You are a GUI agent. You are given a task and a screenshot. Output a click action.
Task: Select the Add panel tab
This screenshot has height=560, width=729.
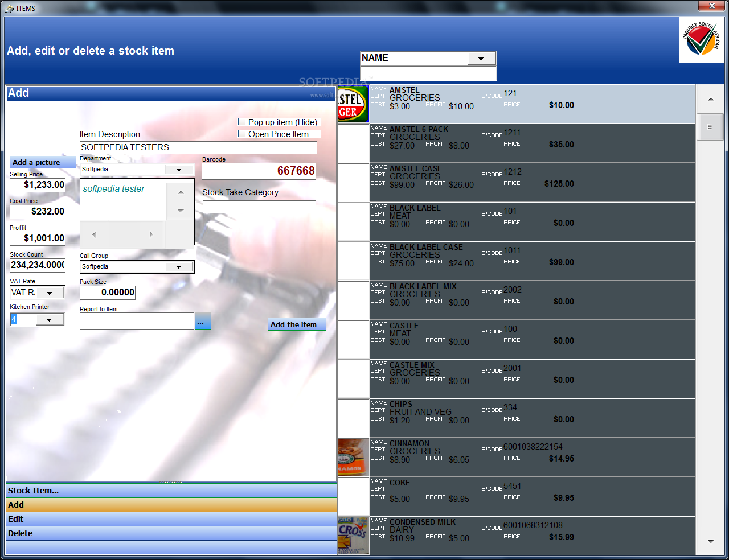(x=171, y=505)
